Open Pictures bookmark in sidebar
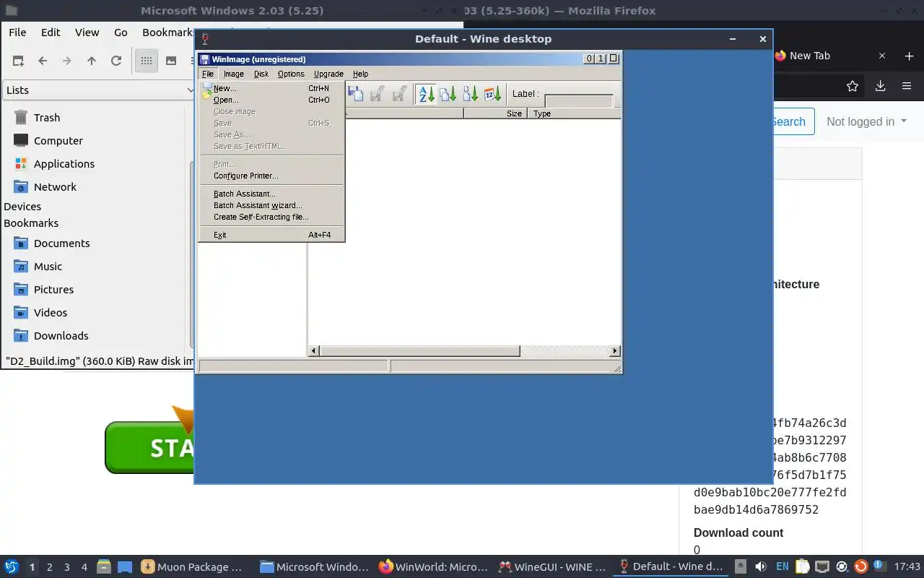 pos(53,290)
